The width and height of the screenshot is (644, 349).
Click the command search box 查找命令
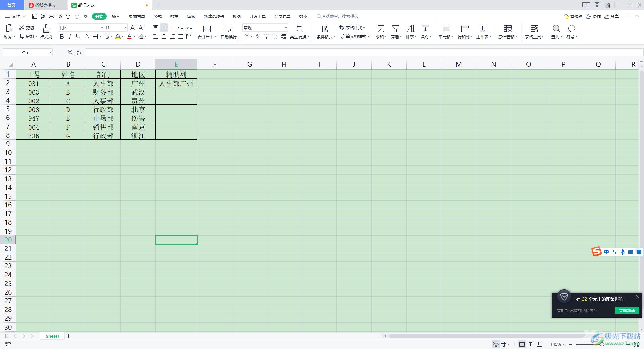coord(337,16)
